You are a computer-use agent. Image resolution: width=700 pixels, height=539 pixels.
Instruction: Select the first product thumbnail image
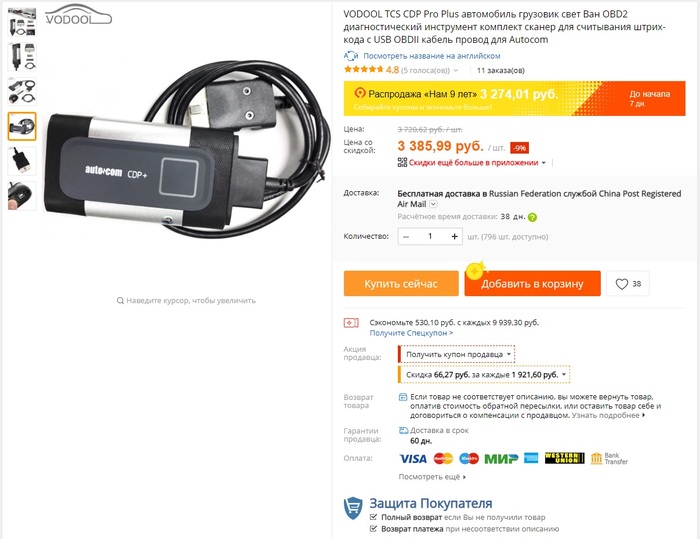(x=22, y=21)
